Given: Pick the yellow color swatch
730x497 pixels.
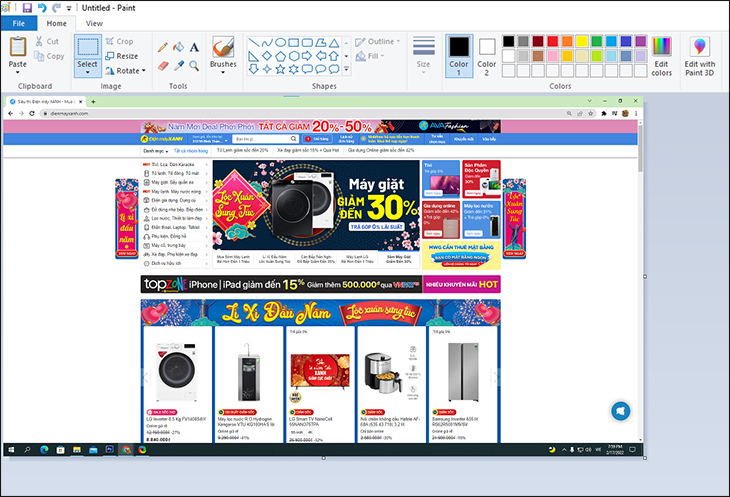Looking at the screenshot, I should point(582,41).
